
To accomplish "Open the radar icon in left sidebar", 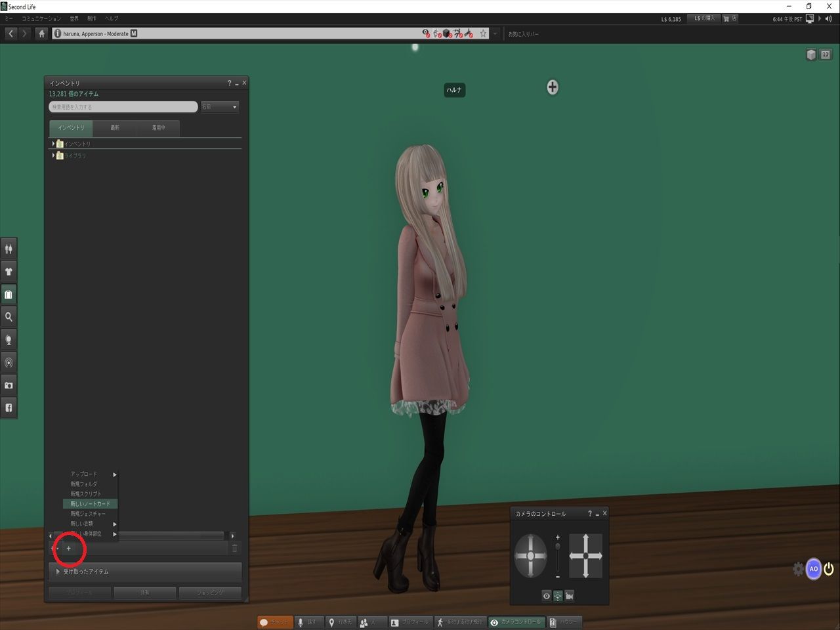I will 9,362.
